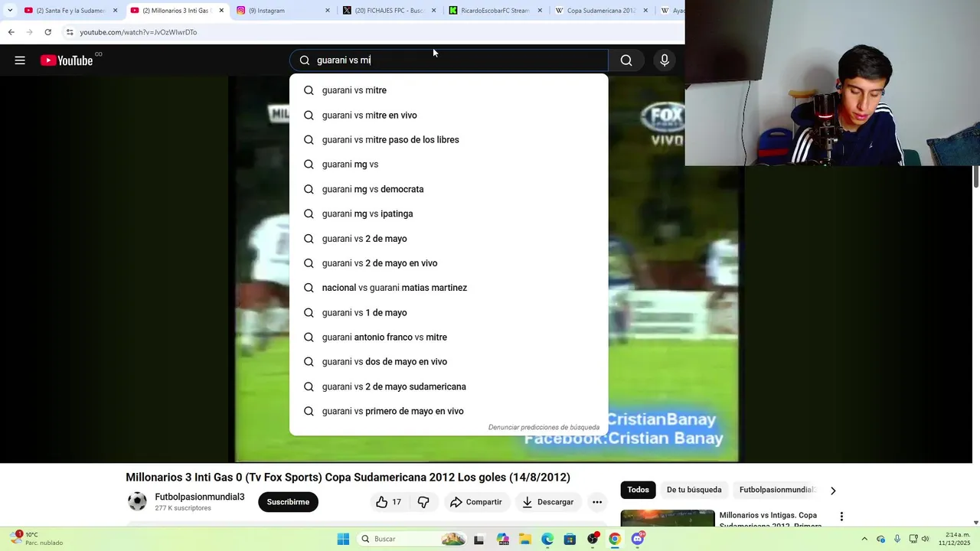Viewport: 980px width, 551px height.
Task: Go back with browser back arrow
Action: click(x=11, y=32)
